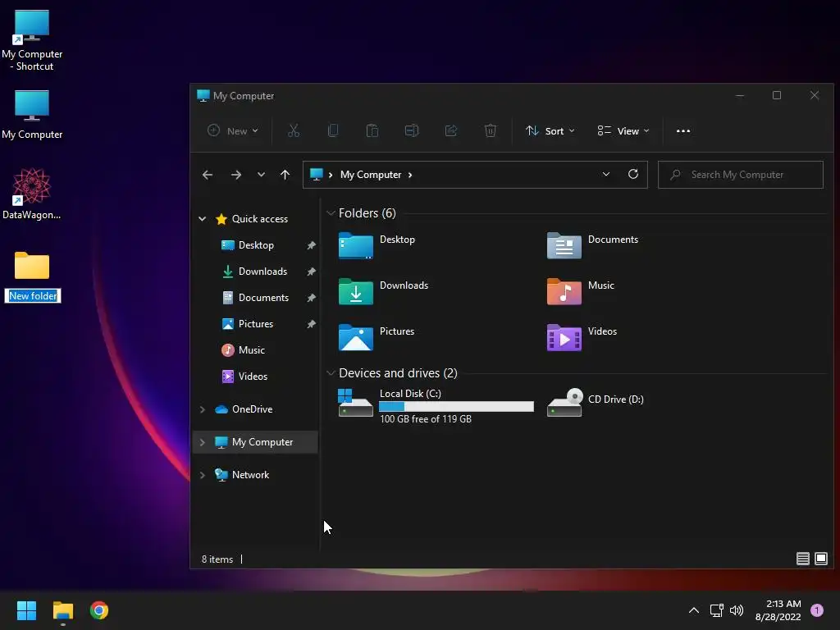Show hidden icons in system tray
This screenshot has height=630, width=840.
point(694,610)
